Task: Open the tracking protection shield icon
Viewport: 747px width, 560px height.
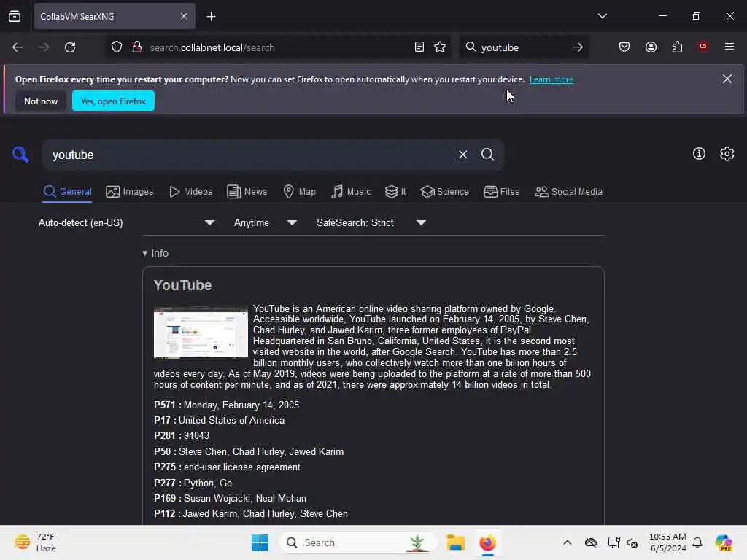Action: [117, 47]
